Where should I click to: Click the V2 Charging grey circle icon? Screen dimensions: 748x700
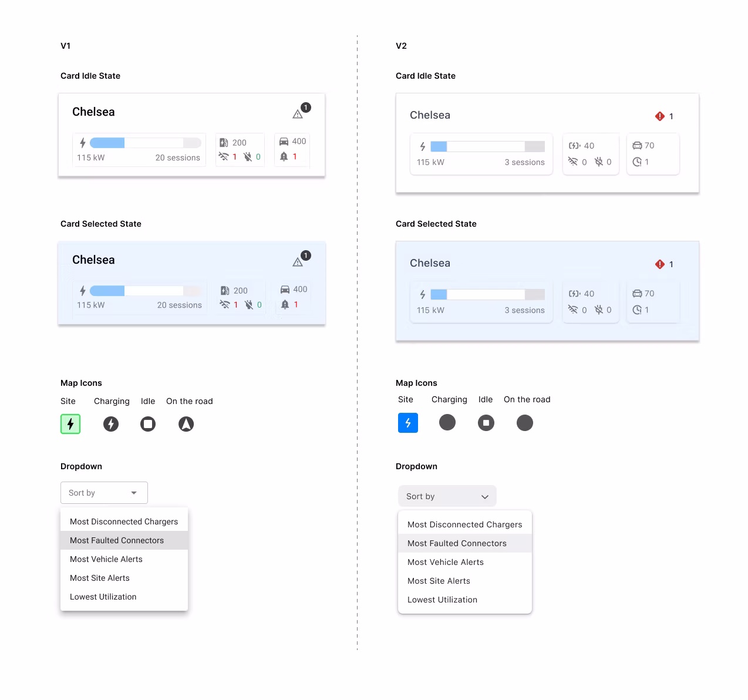click(x=447, y=422)
